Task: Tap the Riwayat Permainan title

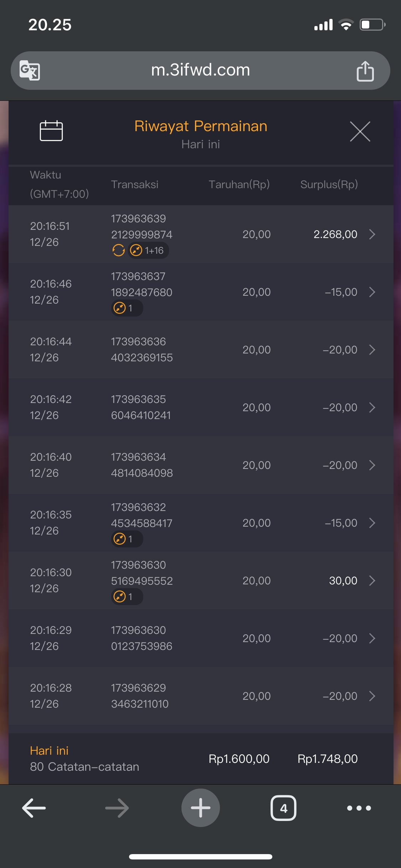Action: (201, 126)
